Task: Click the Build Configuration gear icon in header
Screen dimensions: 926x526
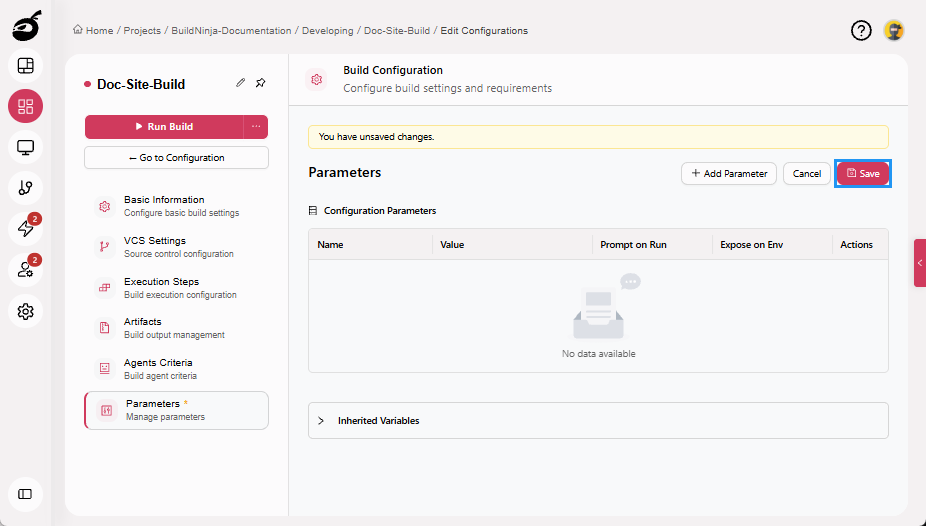Action: tap(317, 79)
